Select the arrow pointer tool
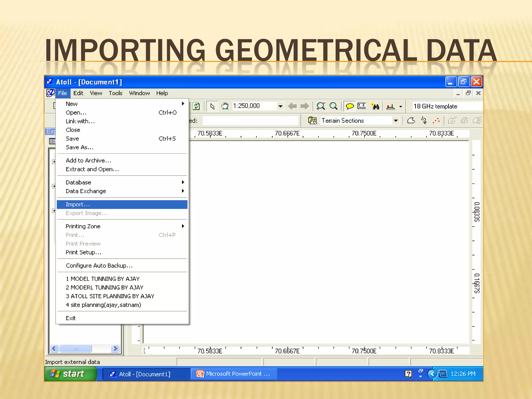 click(212, 106)
